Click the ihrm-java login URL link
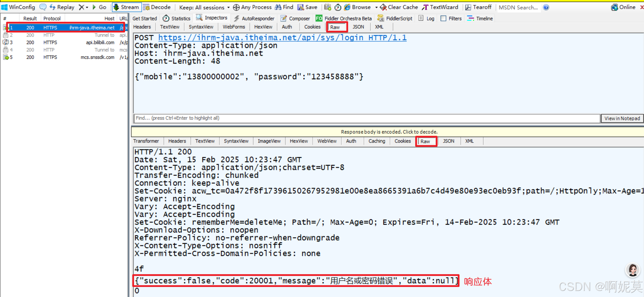644x297 pixels. click(x=282, y=38)
